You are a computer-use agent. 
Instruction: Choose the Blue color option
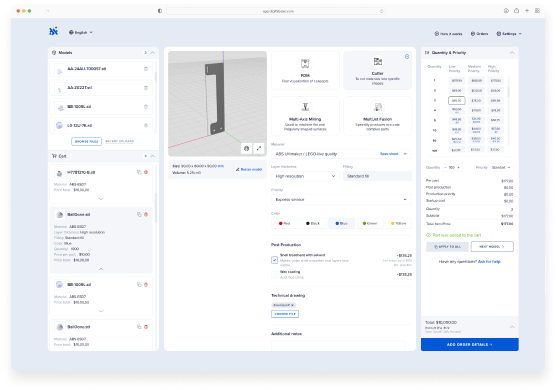click(x=341, y=223)
